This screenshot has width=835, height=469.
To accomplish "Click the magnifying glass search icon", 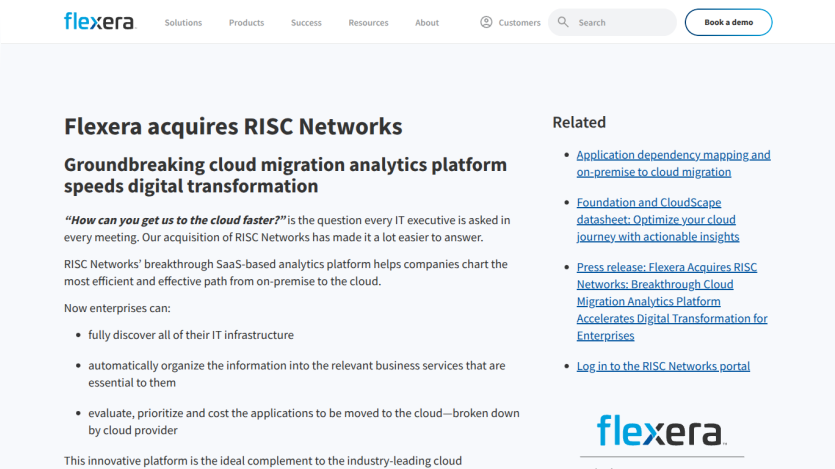I will point(563,22).
